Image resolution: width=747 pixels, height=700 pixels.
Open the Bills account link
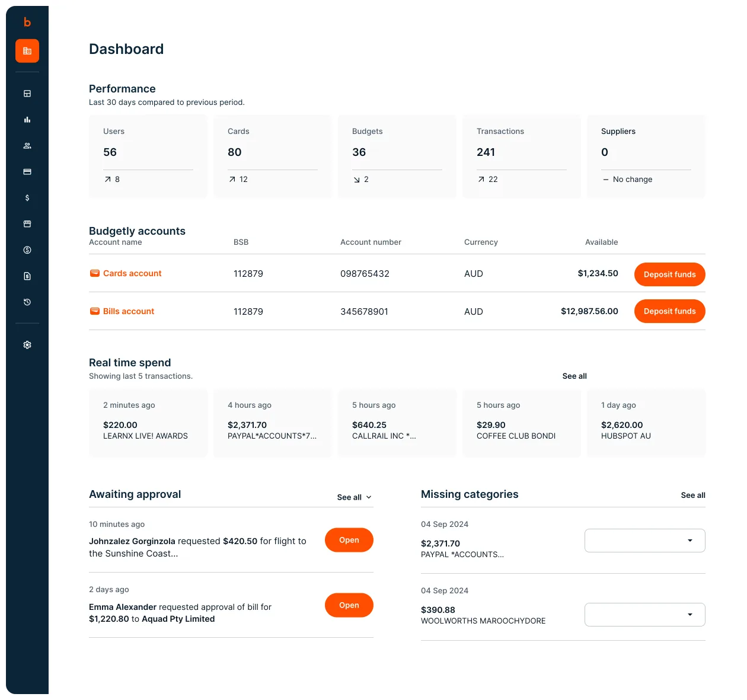point(128,311)
